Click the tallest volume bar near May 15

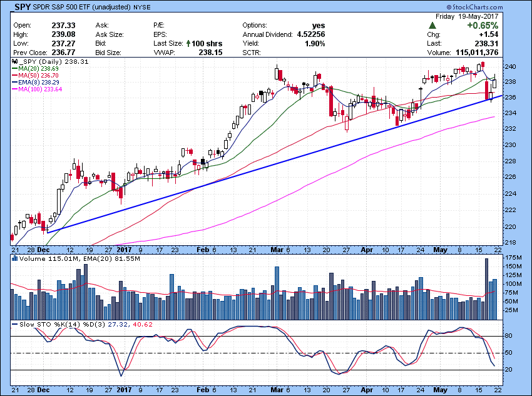coord(486,289)
